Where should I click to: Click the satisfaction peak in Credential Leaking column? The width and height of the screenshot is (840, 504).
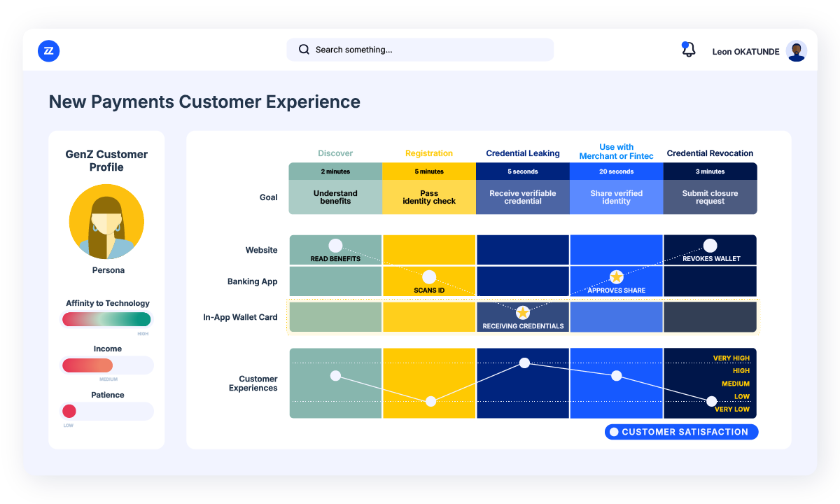tap(524, 363)
